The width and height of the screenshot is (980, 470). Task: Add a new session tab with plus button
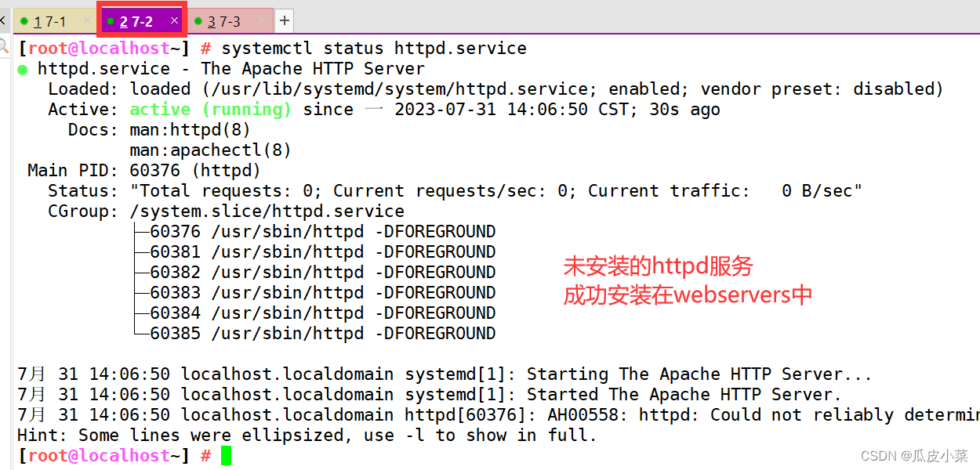(285, 21)
